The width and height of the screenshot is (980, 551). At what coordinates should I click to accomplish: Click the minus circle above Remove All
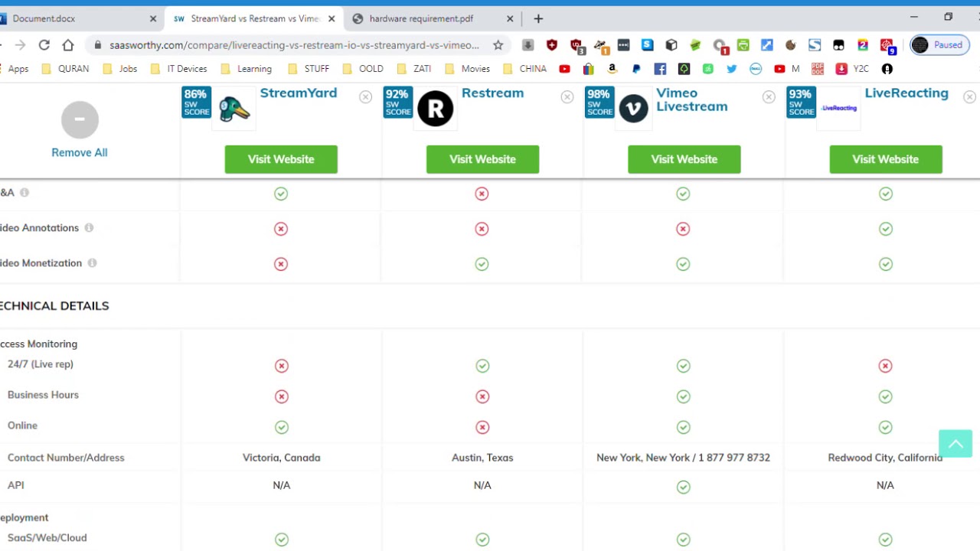[x=80, y=119]
